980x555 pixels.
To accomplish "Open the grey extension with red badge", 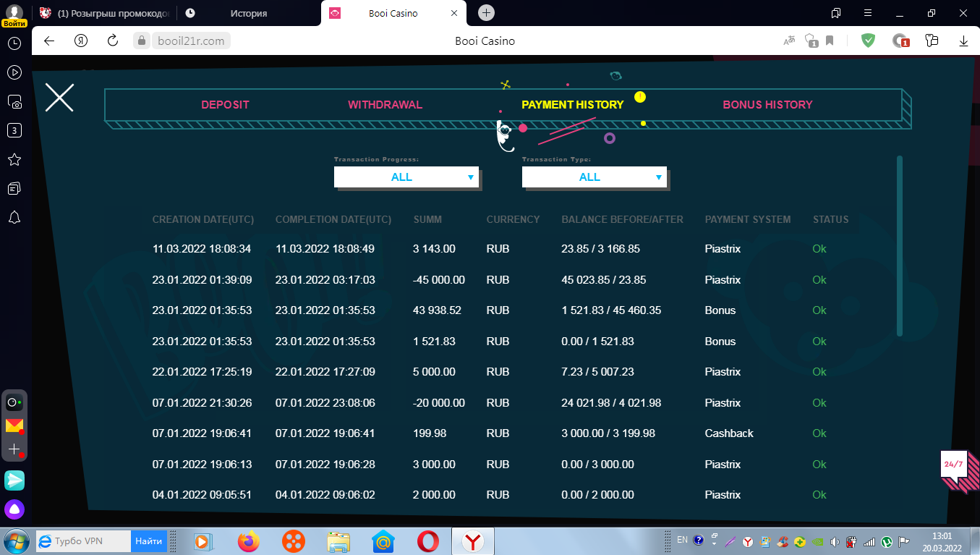I will tap(900, 41).
